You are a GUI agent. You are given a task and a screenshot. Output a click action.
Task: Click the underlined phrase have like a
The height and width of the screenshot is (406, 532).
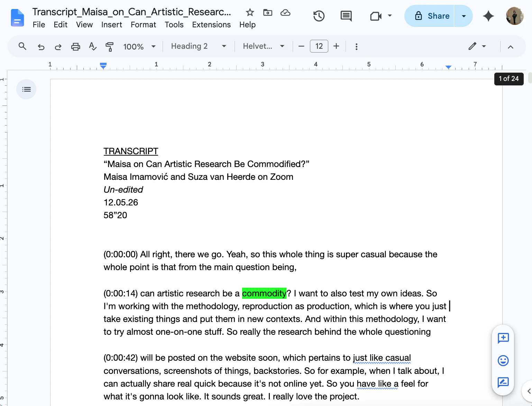(377, 384)
